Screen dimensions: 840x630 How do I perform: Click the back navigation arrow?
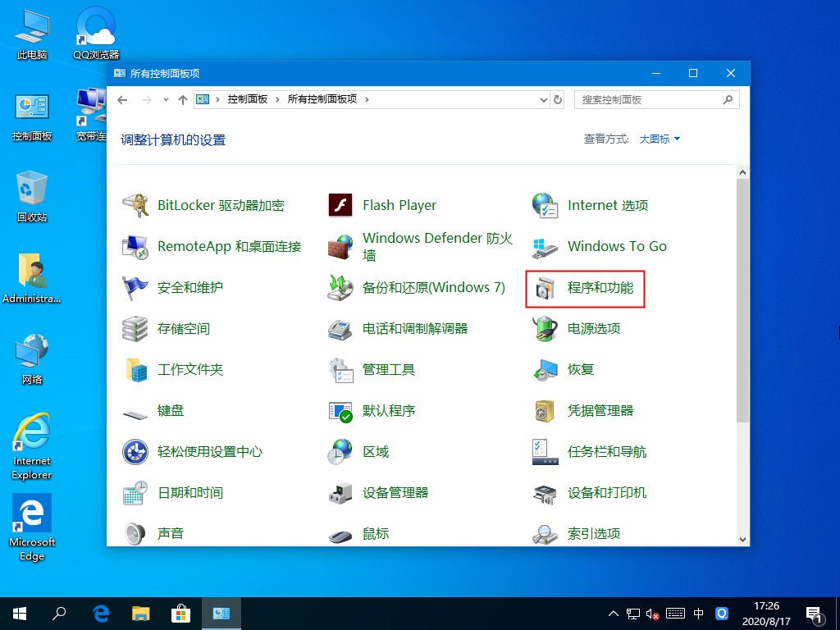[122, 99]
